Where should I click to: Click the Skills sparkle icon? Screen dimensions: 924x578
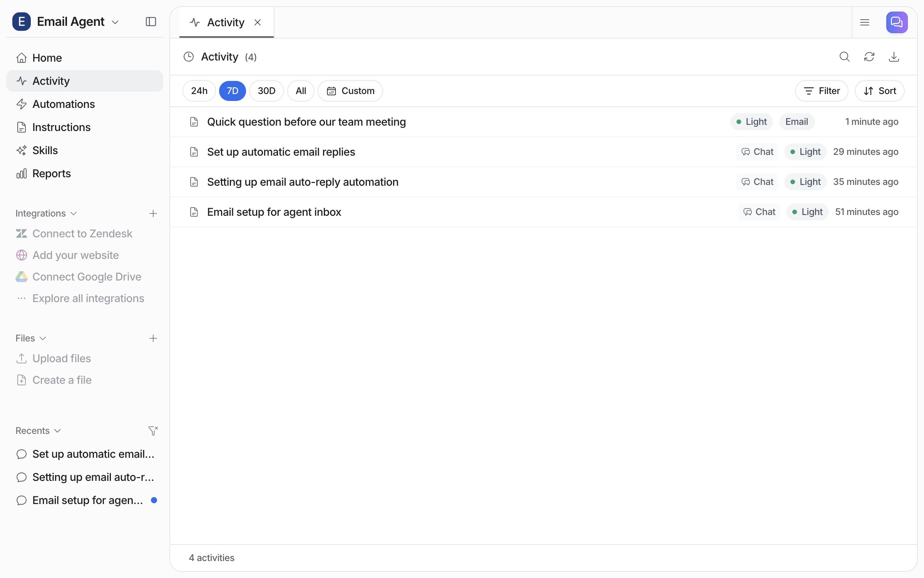tap(22, 150)
